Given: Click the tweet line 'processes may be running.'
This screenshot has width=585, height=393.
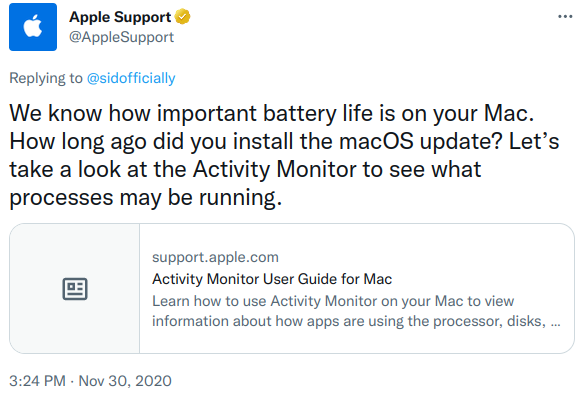Looking at the screenshot, I should [x=146, y=197].
